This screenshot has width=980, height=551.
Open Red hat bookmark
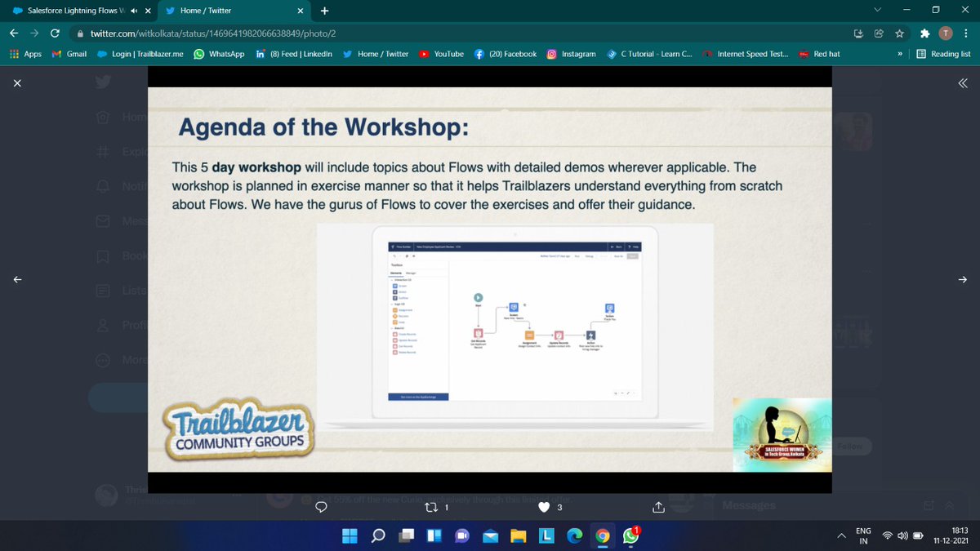[x=820, y=54]
